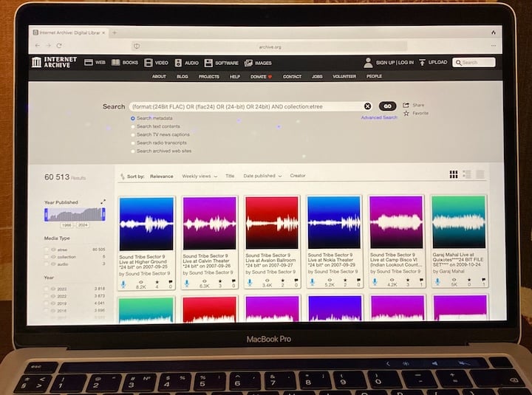Click the archive.org address bar

point(270,47)
